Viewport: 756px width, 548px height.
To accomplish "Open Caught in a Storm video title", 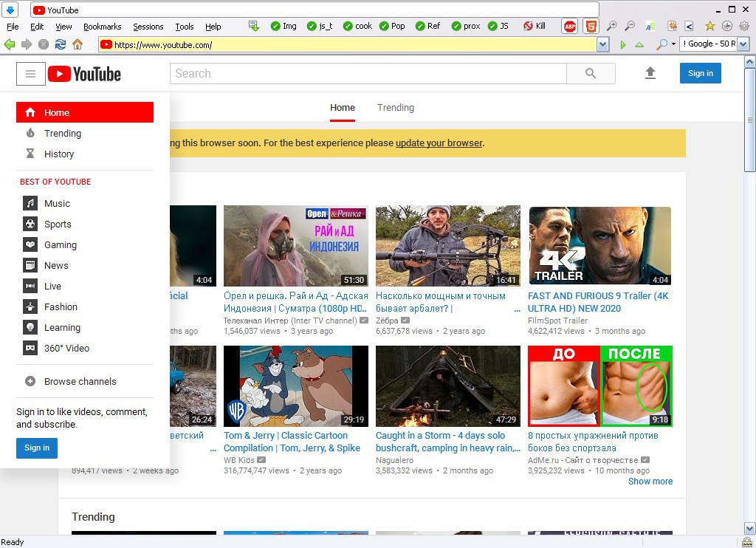I will coord(448,442).
